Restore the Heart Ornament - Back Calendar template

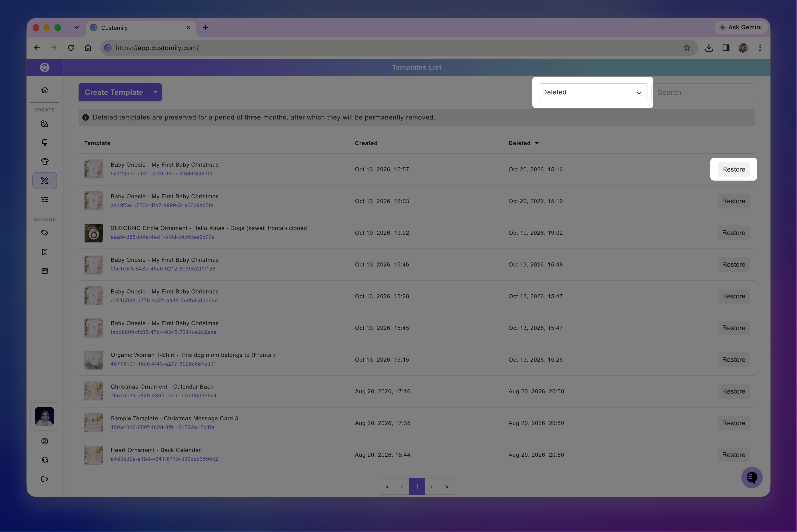click(x=733, y=455)
